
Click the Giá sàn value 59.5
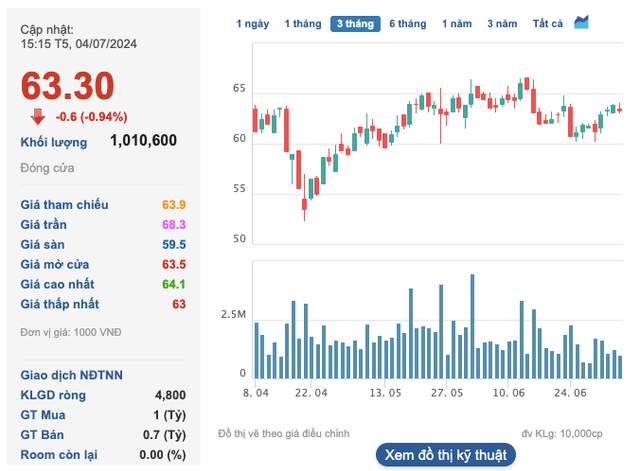click(174, 244)
